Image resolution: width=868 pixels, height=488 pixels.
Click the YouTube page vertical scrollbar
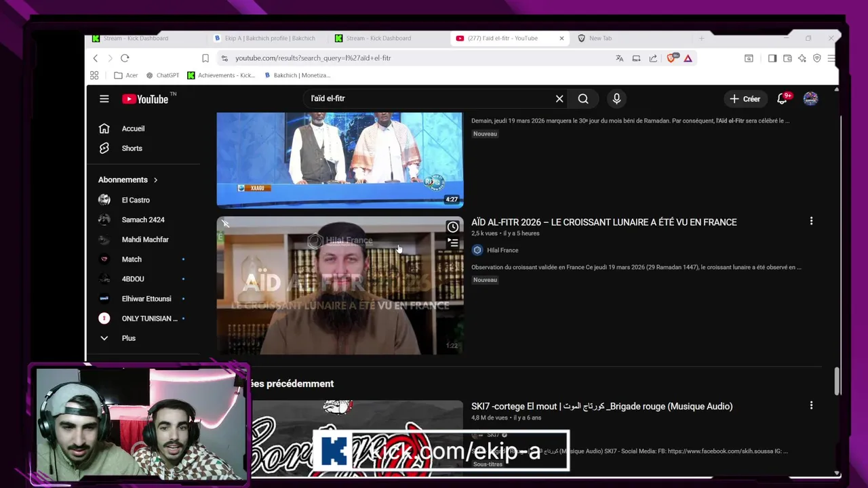[x=837, y=381]
